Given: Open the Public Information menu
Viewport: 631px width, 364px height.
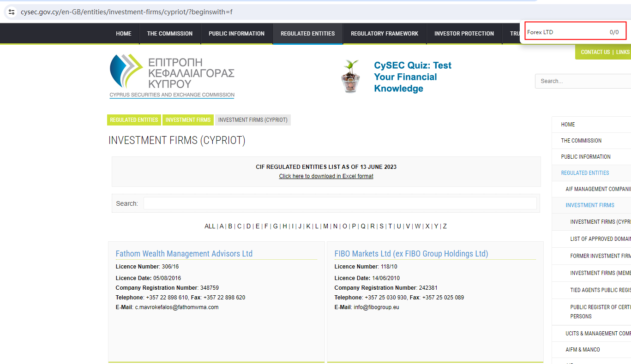Looking at the screenshot, I should pos(236,34).
